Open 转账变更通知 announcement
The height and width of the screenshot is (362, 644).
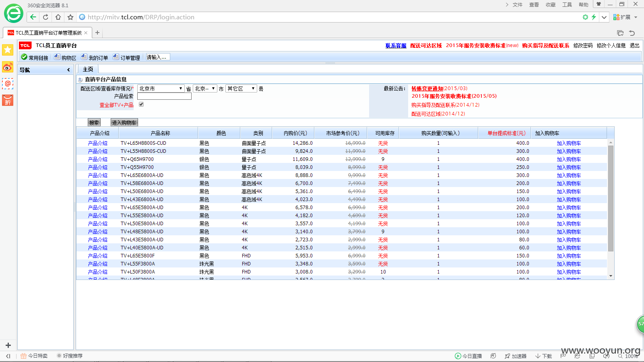tap(427, 88)
